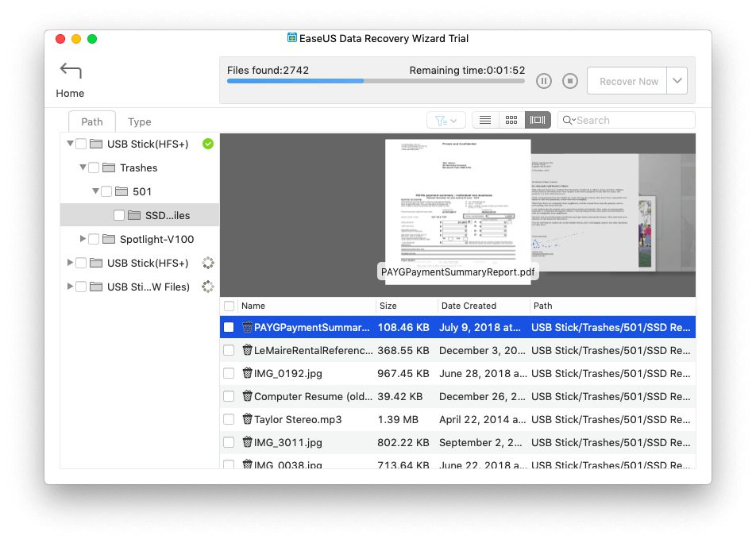Click the 368.55 KB size cell
This screenshot has width=756, height=543.
403,350
